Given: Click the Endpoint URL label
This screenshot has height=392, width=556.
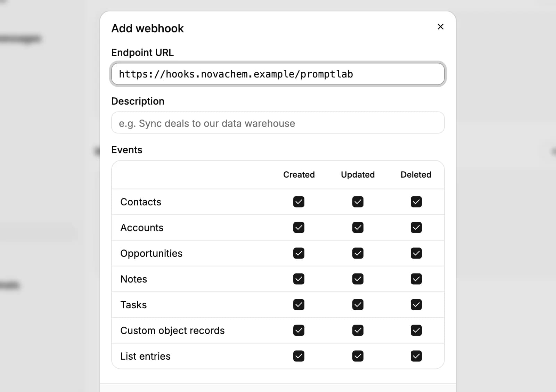Looking at the screenshot, I should tap(142, 52).
